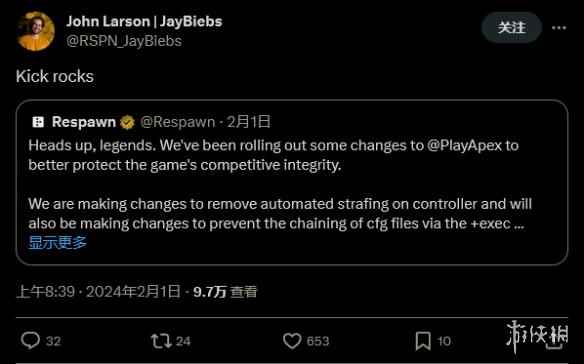Click the reply speech bubble icon
Screen dimensions: 584x364
(31, 340)
